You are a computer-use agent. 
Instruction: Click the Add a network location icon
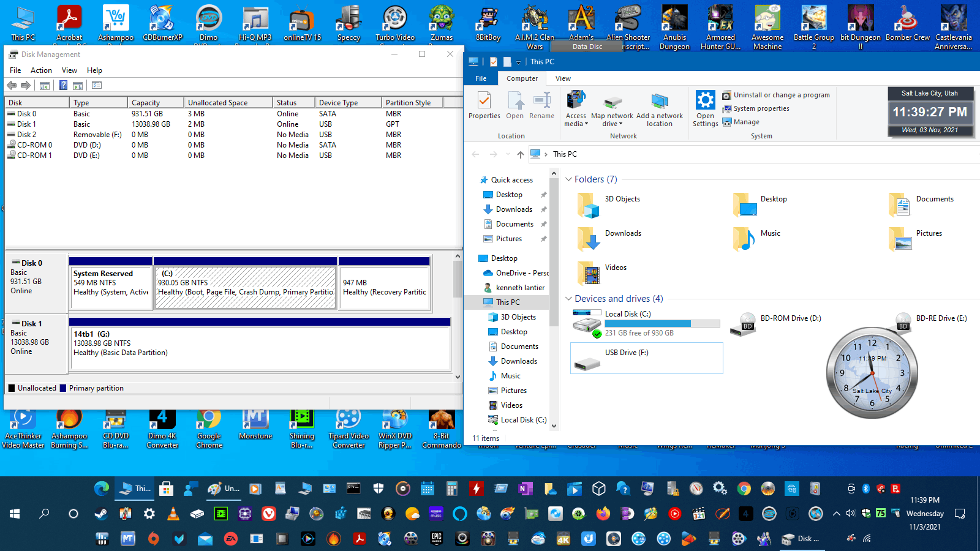tap(660, 110)
